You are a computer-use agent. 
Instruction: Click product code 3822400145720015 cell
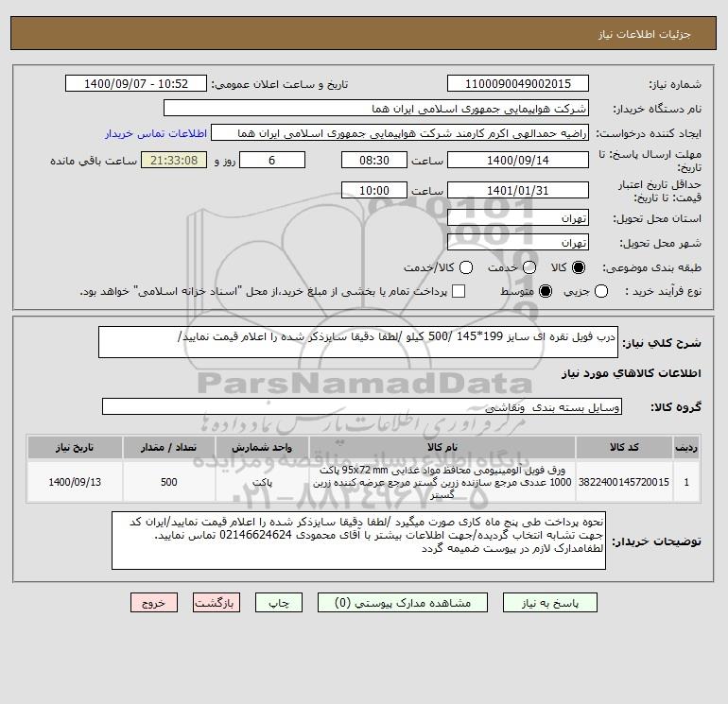(x=624, y=482)
